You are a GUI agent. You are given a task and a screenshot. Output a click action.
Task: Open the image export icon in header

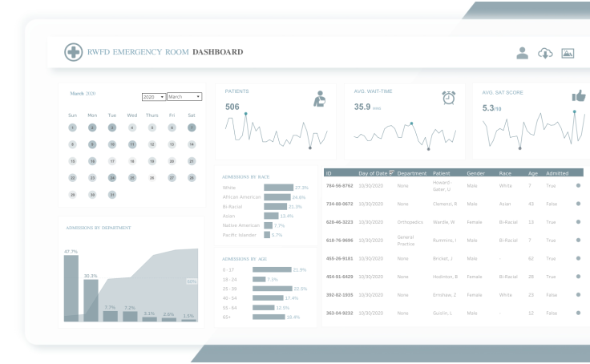[x=568, y=54]
